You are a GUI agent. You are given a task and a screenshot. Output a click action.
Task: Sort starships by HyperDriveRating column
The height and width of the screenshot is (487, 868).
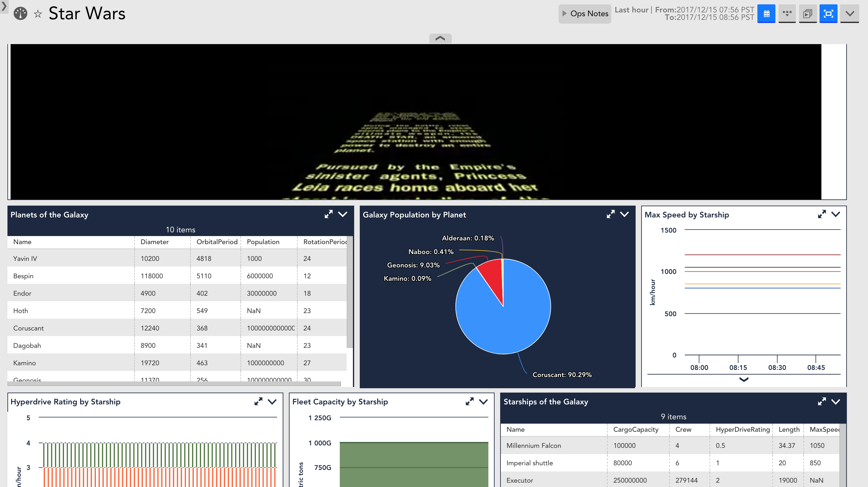click(x=741, y=430)
